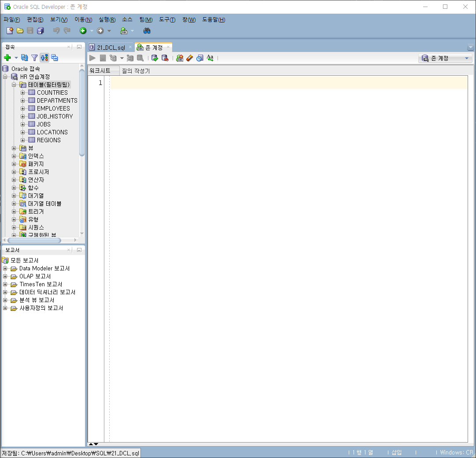Expand the 시퀀스 folder
The width and height of the screenshot is (476, 458).
(14, 227)
